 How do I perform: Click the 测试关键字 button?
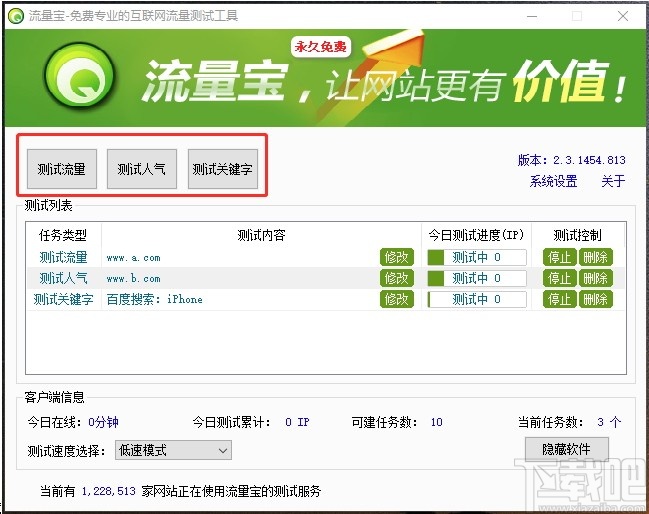pyautogui.click(x=223, y=169)
